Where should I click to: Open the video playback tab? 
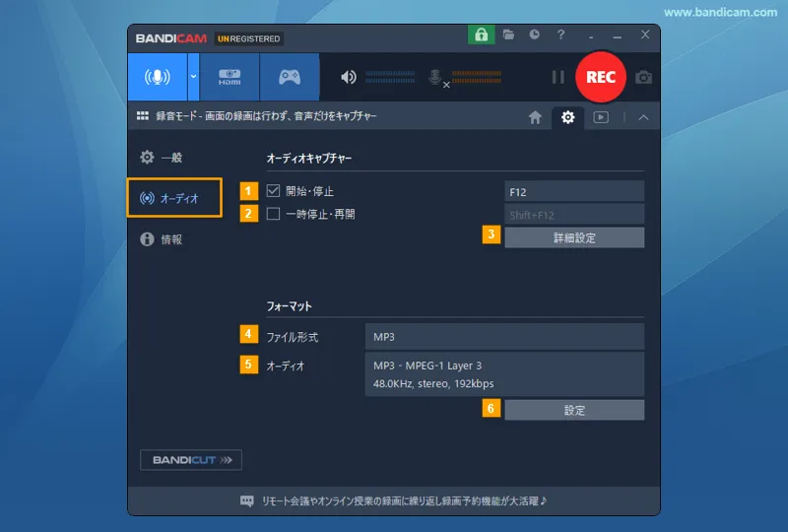[601, 117]
